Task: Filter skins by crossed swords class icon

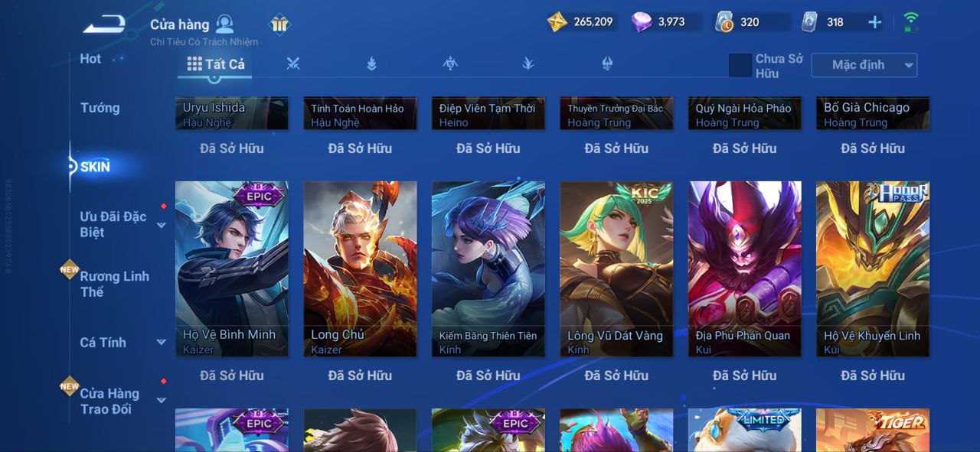Action: [x=292, y=64]
